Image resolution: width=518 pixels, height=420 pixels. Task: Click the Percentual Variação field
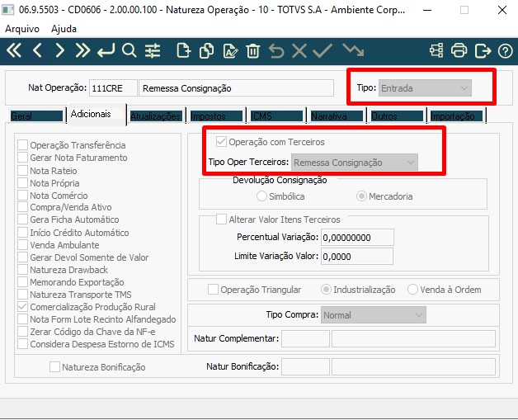pos(357,238)
